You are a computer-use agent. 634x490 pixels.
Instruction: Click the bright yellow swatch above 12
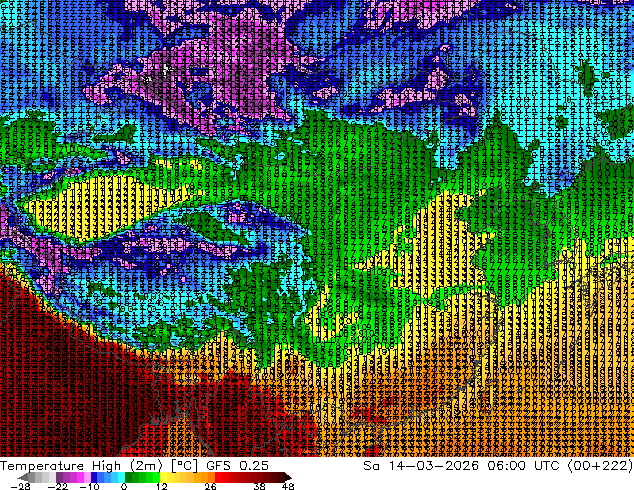163,477
